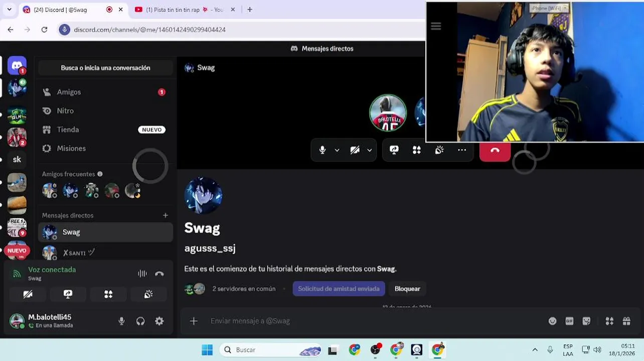Open Amigos friends list
Screen dimensions: 644x361
pos(105,92)
